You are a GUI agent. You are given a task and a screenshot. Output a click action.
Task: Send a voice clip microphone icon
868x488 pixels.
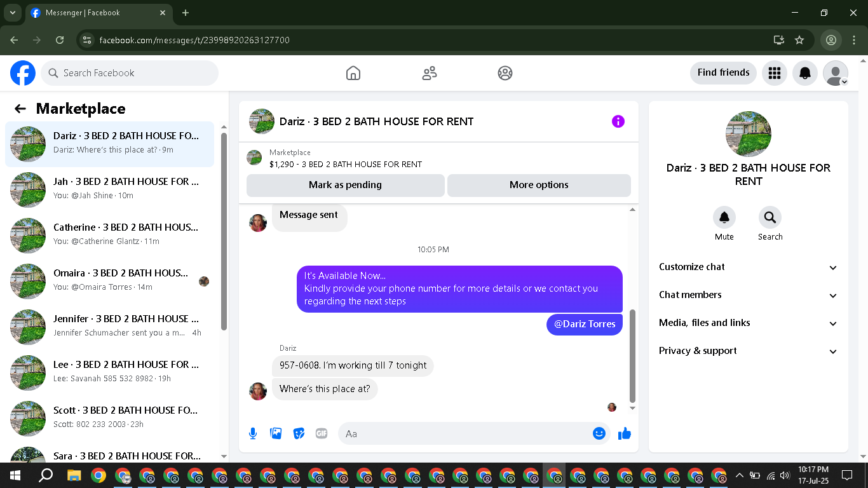point(253,433)
